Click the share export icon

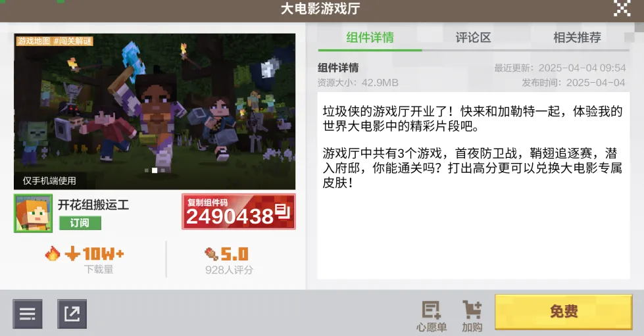[72, 314]
